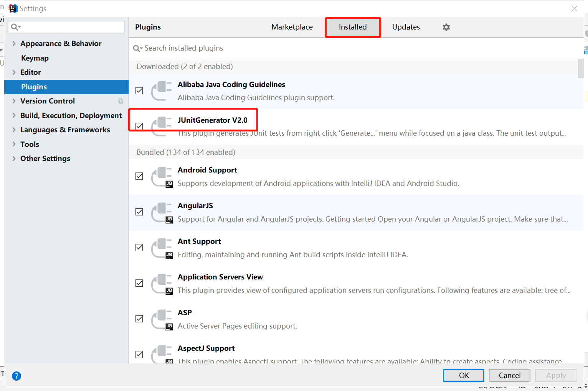The height and width of the screenshot is (391, 588).
Task: Uncheck the JUnitGenerator V2.0 plugin checkbox
Action: 139,127
